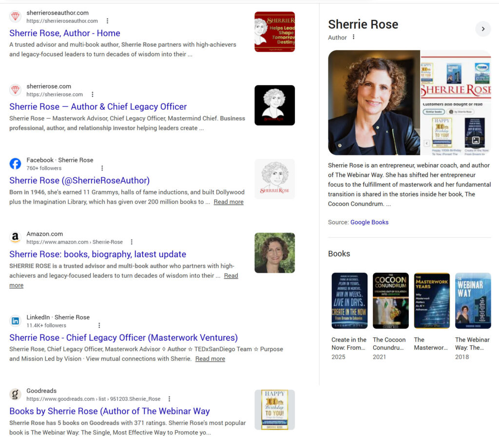Open three-dot options next to Author label
The width and height of the screenshot is (499, 448).
[354, 37]
